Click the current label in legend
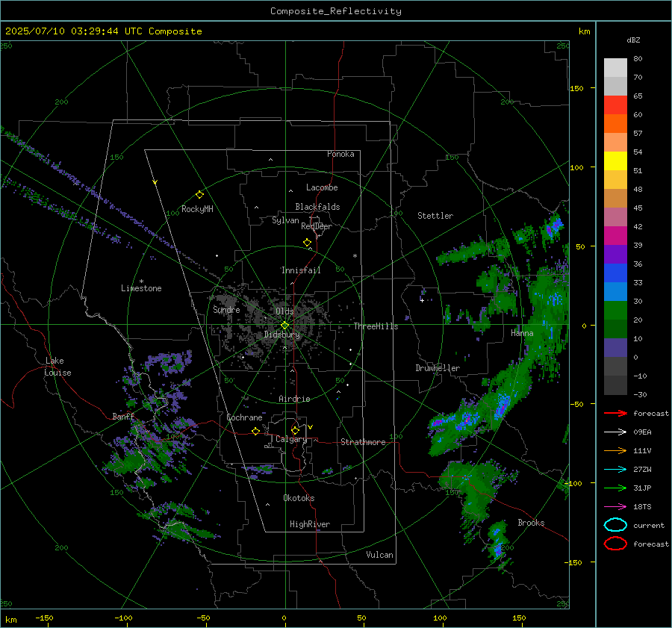This screenshot has height=628, width=672. [649, 525]
